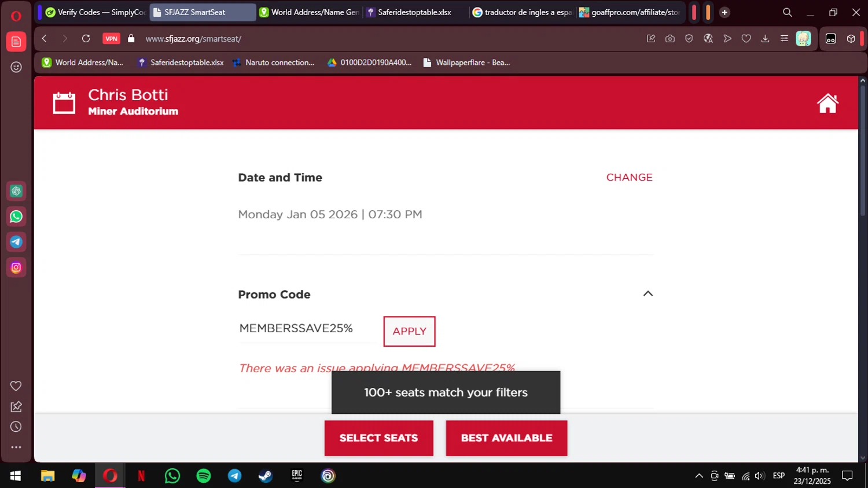
Task: Open File Explorer from taskbar
Action: click(47, 476)
